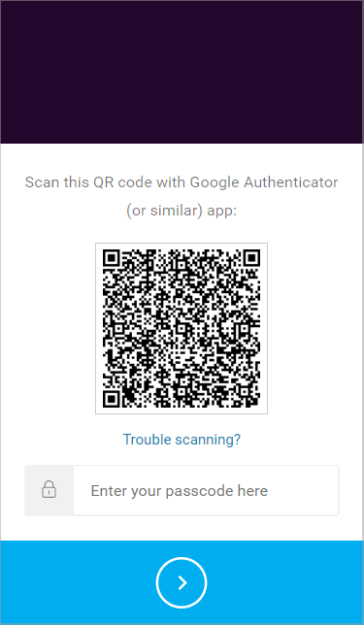The height and width of the screenshot is (625, 364).
Task: Click the QR code's top-left finder square
Action: pyautogui.click(x=112, y=259)
